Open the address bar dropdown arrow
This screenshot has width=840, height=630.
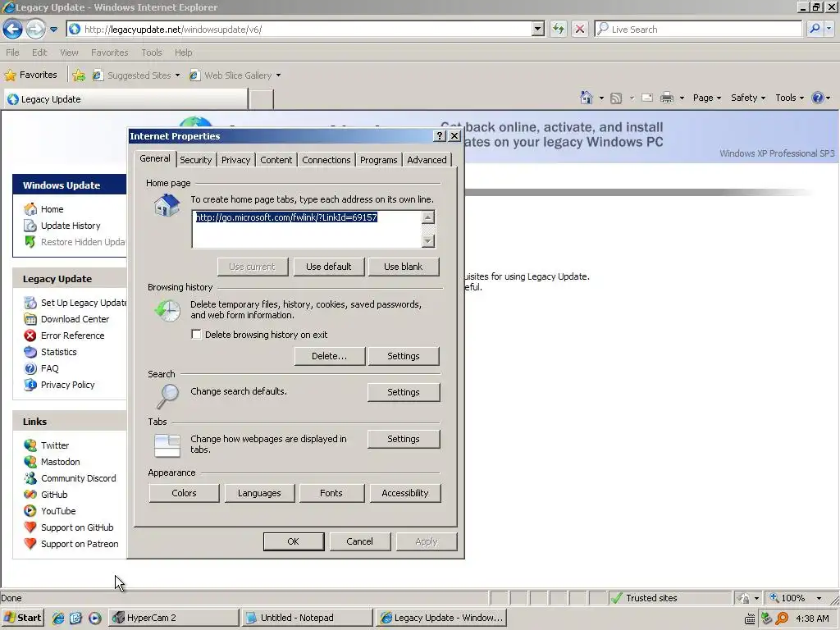pyautogui.click(x=538, y=29)
